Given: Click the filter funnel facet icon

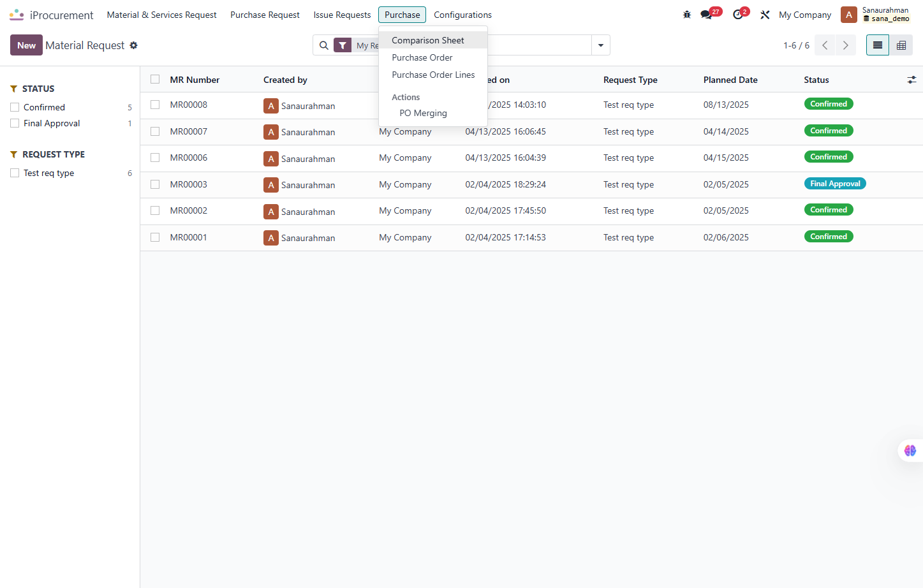Looking at the screenshot, I should pyautogui.click(x=343, y=45).
